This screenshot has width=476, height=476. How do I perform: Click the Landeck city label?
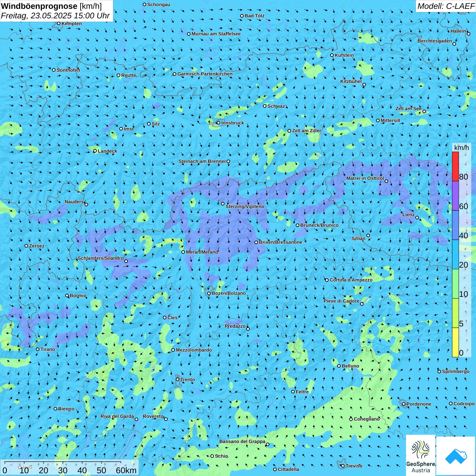tap(107, 151)
